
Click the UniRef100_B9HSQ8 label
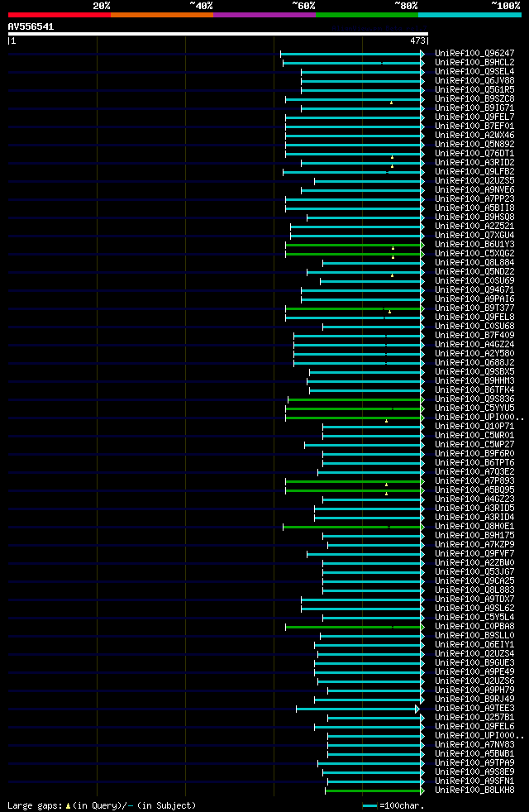pos(474,217)
